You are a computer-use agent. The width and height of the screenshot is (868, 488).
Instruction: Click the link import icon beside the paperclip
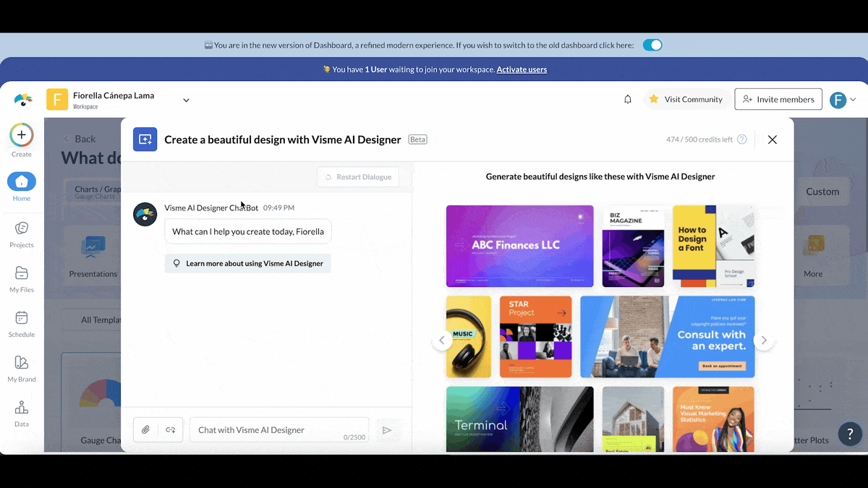171,430
